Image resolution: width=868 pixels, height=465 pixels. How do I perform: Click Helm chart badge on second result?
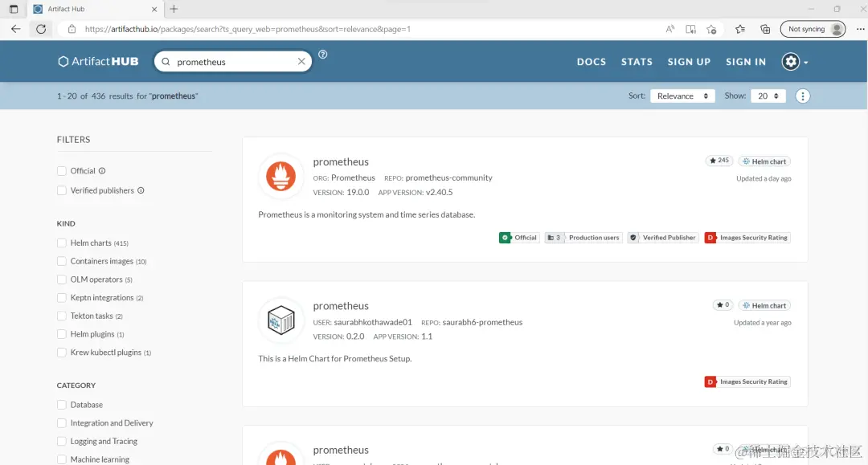pyautogui.click(x=764, y=305)
